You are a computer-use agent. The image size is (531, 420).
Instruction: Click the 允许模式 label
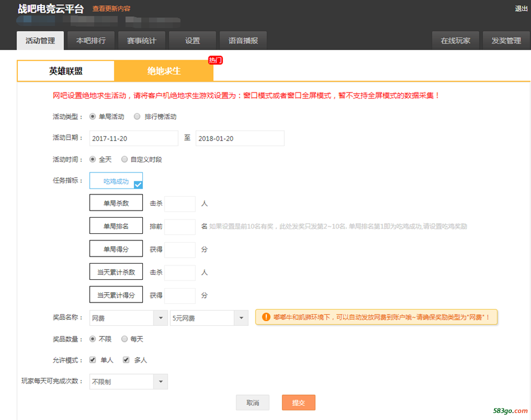click(x=67, y=360)
